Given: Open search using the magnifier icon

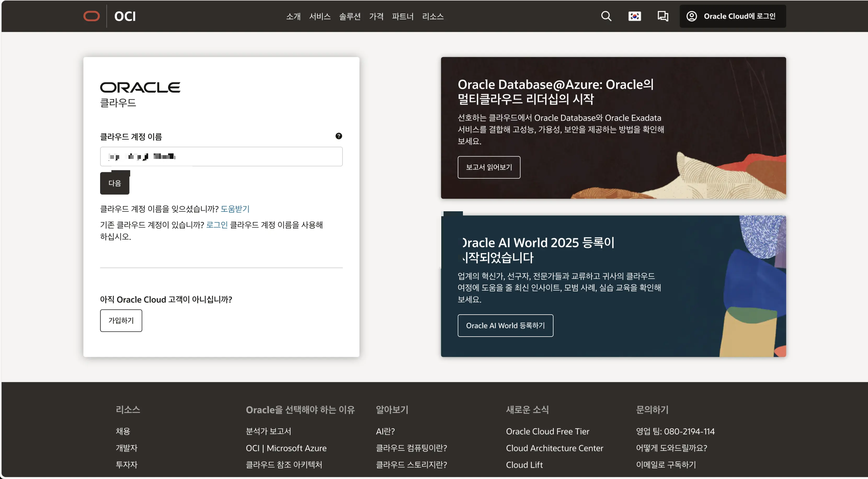Looking at the screenshot, I should click(x=606, y=16).
